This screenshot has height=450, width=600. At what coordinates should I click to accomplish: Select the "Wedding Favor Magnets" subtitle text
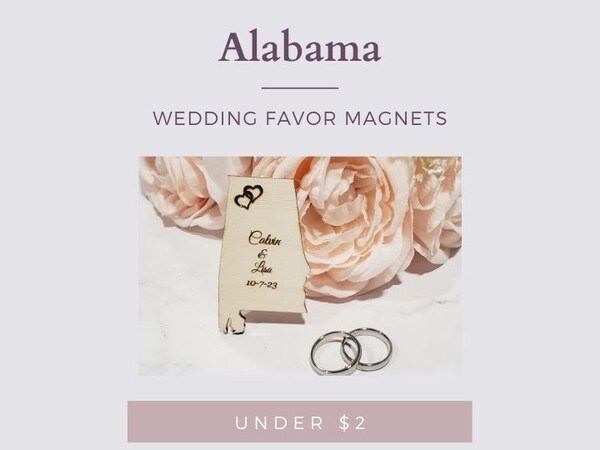[300, 118]
